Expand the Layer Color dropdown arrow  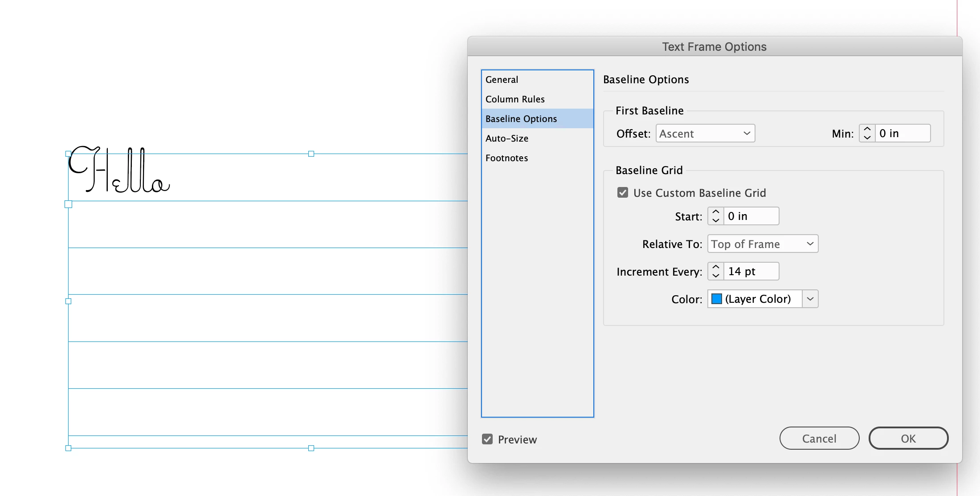coord(810,299)
